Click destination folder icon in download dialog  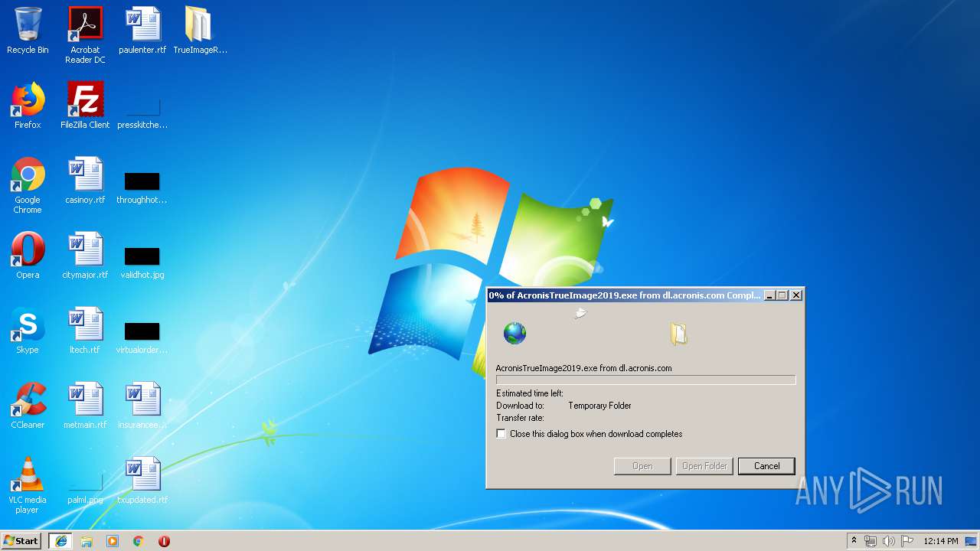click(678, 334)
